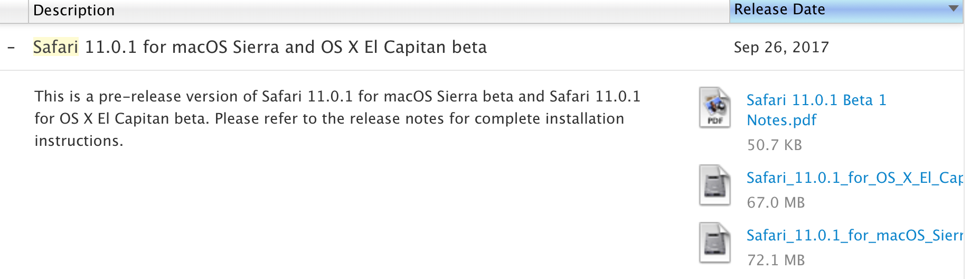
Task: Open Safari 11.0.1 Beta 1 Notes.pdf link
Action: click(x=816, y=110)
